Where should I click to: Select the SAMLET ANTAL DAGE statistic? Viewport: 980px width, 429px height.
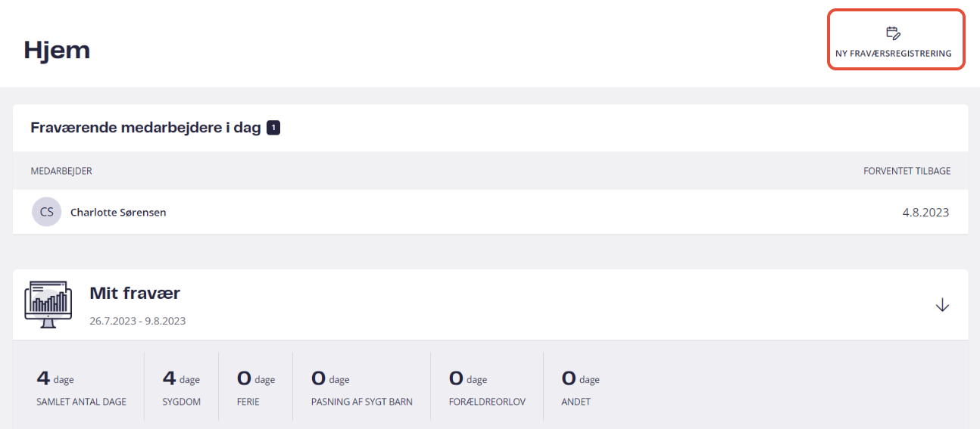pyautogui.click(x=81, y=387)
